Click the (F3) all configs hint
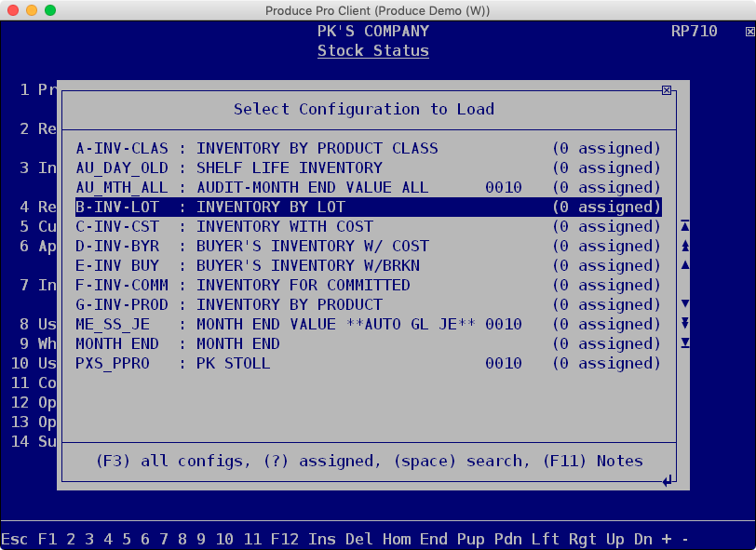The width and height of the screenshot is (756, 550). 173,462
